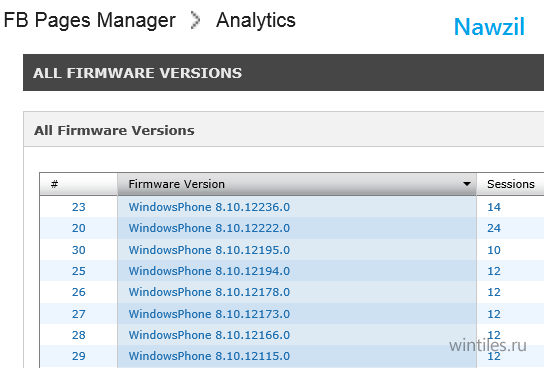Open WindowsPhone 8.10.12236.0 firmware link
The image size is (544, 368).
[x=209, y=207]
